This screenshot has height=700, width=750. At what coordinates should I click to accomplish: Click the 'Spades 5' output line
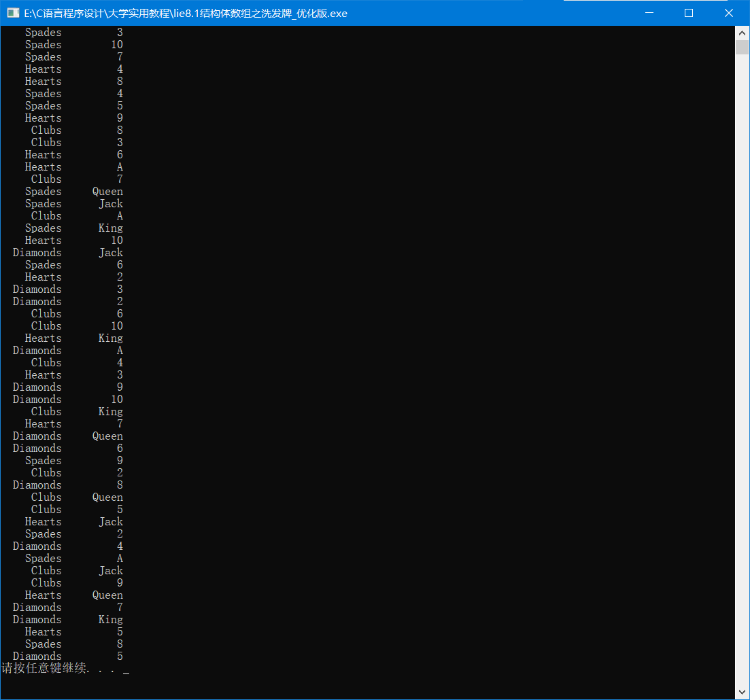(x=73, y=105)
